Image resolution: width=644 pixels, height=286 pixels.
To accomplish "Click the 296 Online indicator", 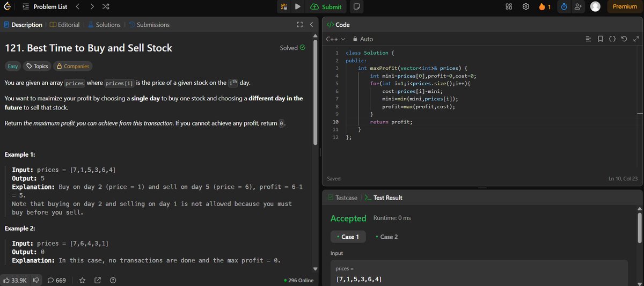I will click(299, 280).
